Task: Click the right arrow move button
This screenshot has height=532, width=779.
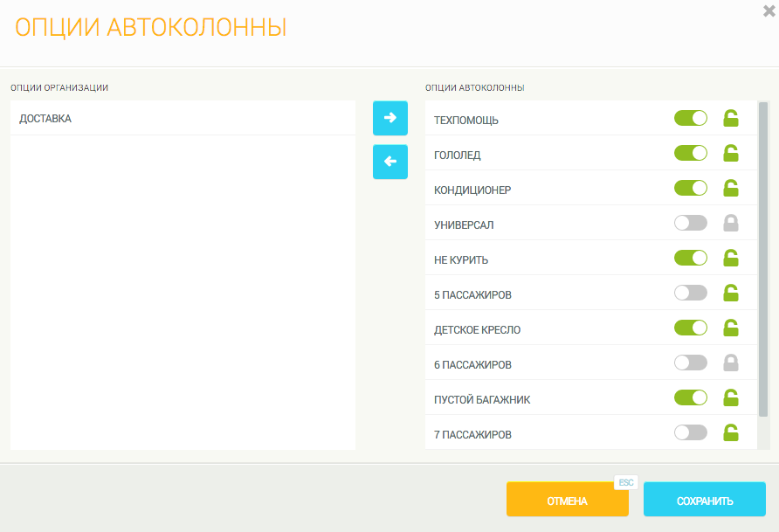Action: [x=389, y=118]
